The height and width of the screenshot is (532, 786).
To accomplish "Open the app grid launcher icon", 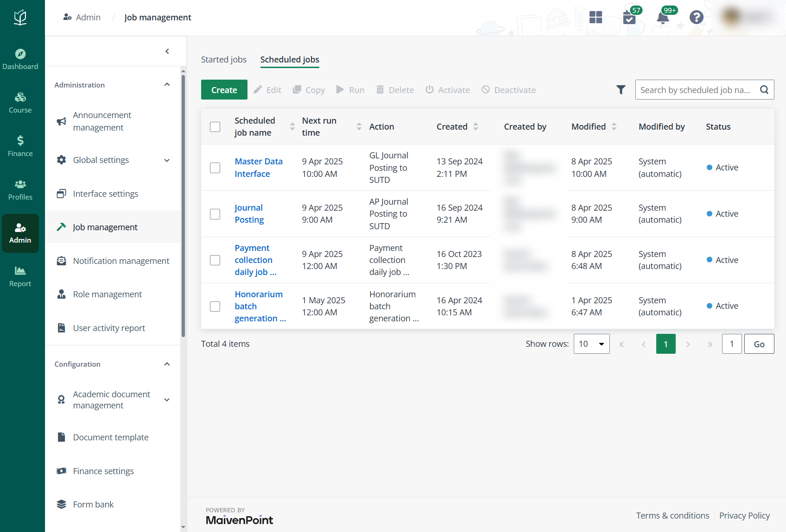I will pos(596,17).
